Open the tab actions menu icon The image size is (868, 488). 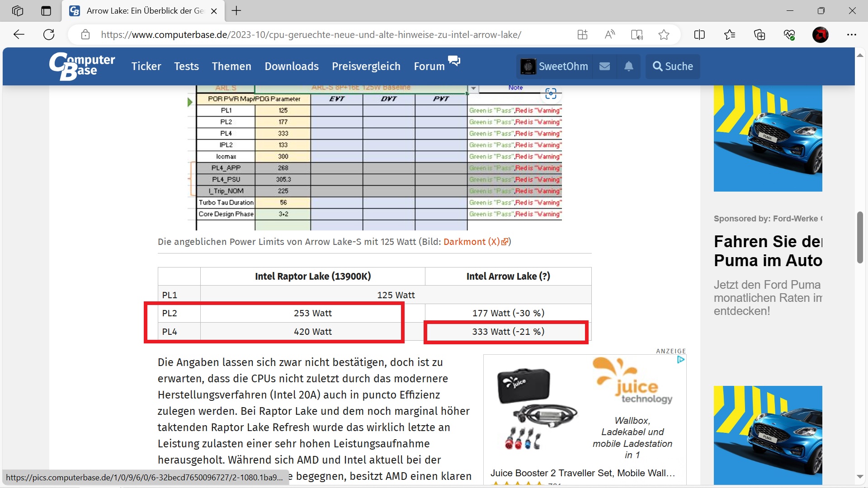(x=46, y=11)
